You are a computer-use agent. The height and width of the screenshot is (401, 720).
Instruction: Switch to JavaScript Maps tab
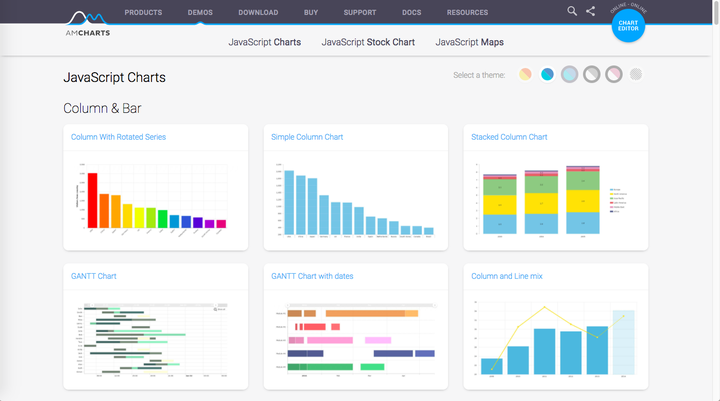469,42
